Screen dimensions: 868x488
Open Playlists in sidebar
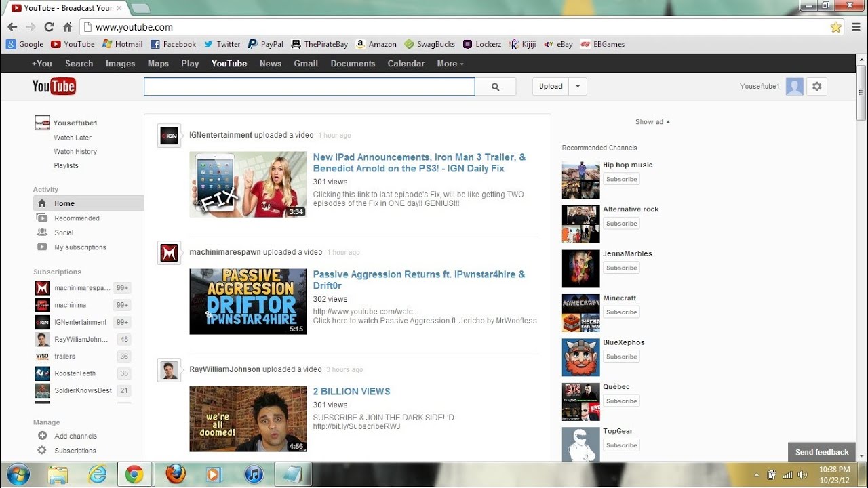coord(66,165)
